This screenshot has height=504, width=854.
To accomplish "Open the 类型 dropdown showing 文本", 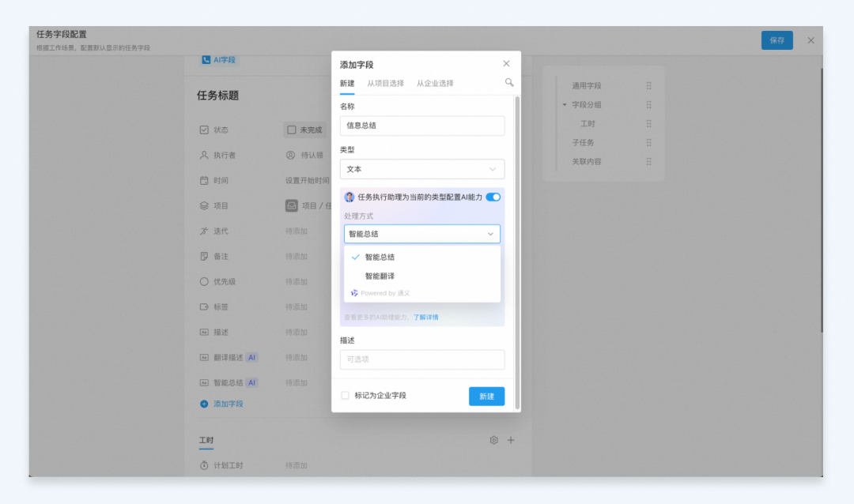I will click(x=422, y=169).
